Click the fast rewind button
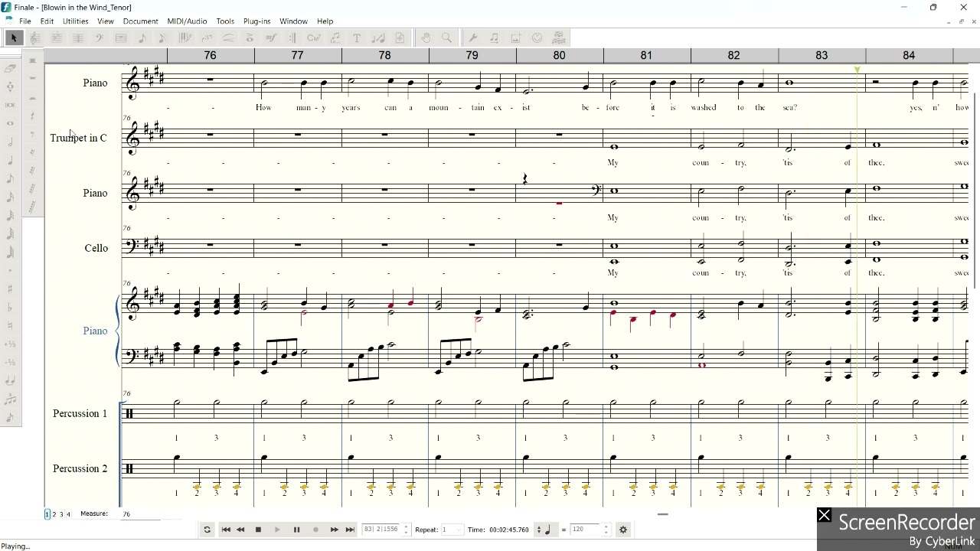Viewport: 980px width, 551px height. tap(240, 530)
